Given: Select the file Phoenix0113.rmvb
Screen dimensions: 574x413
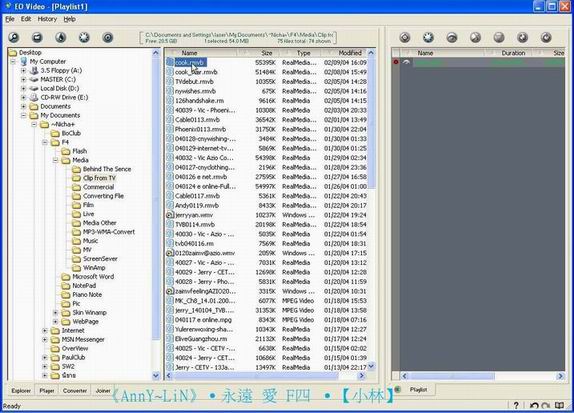Looking at the screenshot, I should (200, 129).
